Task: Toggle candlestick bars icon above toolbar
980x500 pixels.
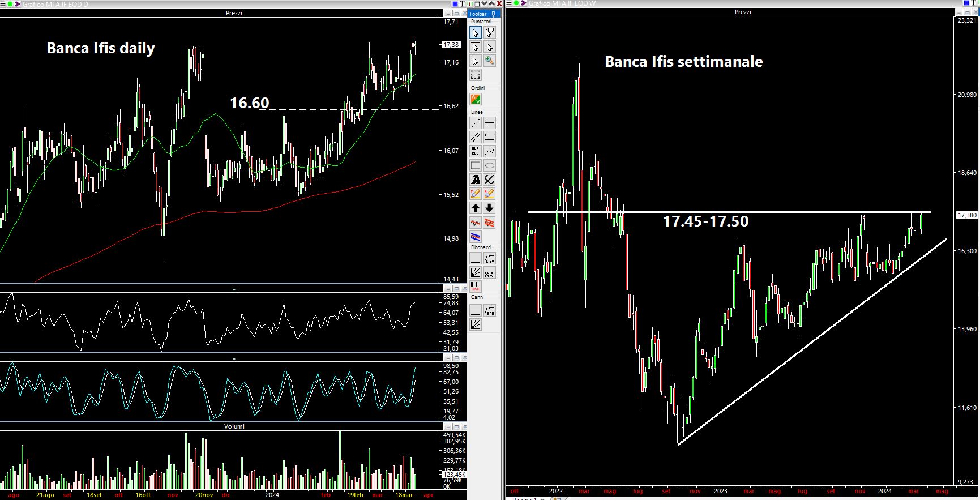Action: [x=470, y=4]
